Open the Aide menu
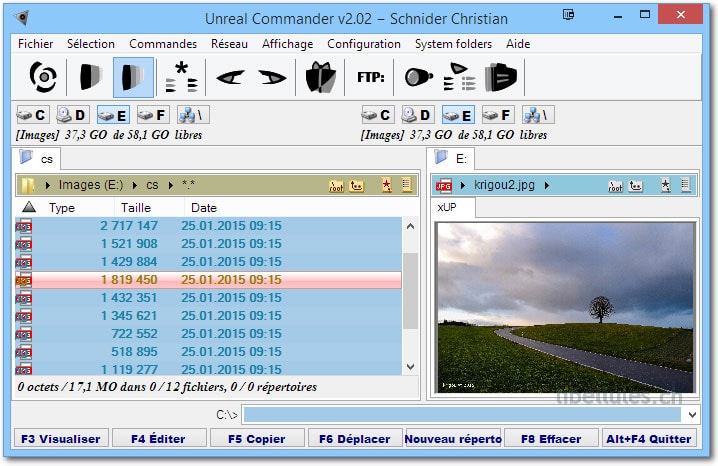This screenshot has width=718, height=466. 518,44
